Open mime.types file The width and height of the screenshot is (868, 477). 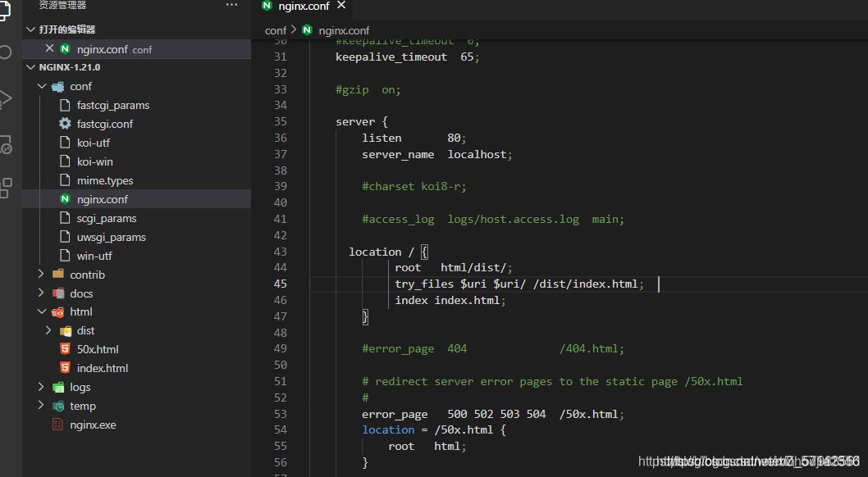(105, 180)
